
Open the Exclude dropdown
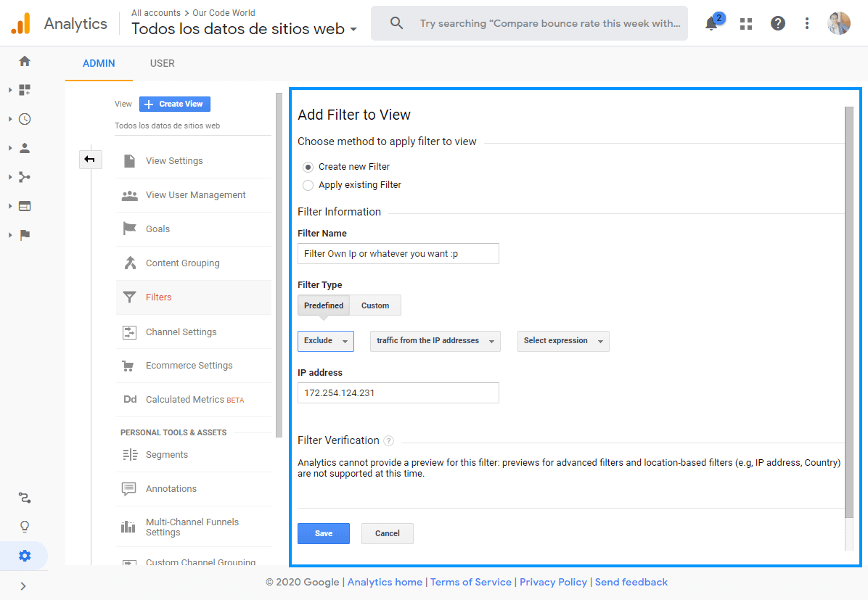pyautogui.click(x=325, y=341)
